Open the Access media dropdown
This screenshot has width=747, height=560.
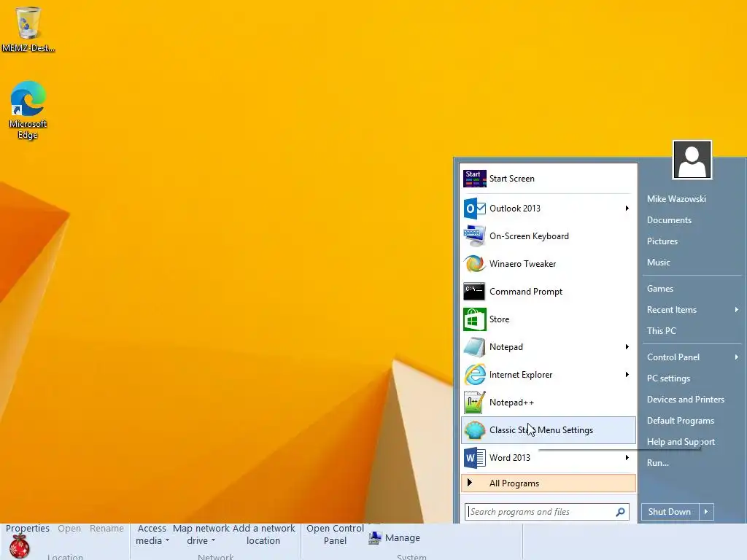pos(152,534)
